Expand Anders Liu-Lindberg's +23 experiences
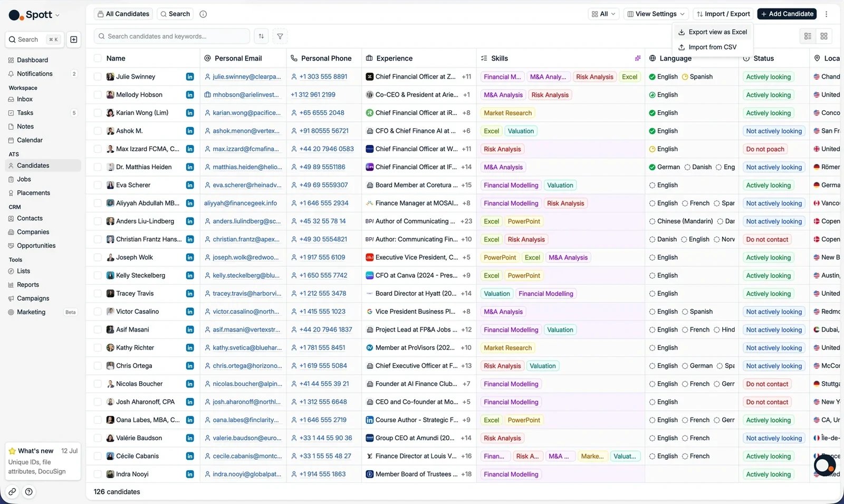Viewport: 844px width, 504px height. pyautogui.click(x=466, y=221)
